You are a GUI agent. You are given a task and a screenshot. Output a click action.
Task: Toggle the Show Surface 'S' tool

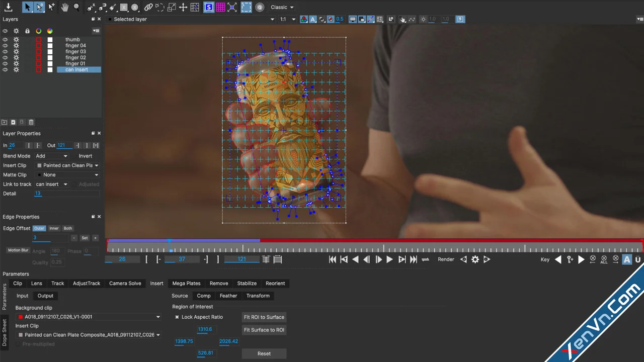(208, 7)
